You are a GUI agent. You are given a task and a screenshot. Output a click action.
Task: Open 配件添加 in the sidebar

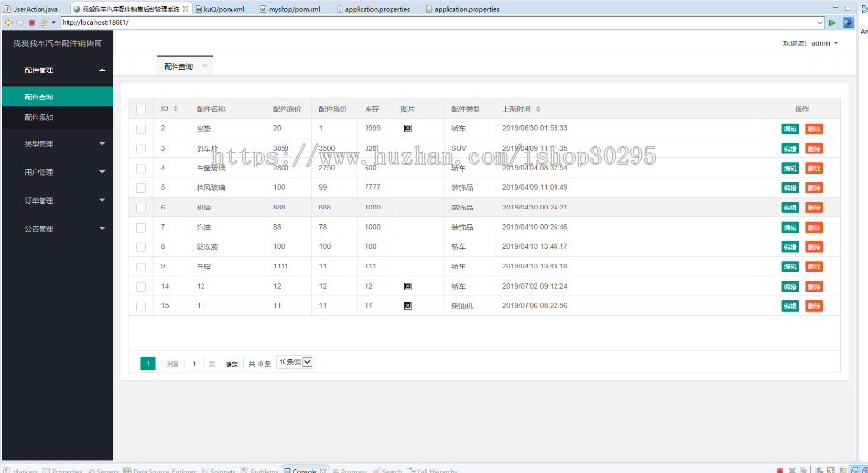click(x=58, y=117)
